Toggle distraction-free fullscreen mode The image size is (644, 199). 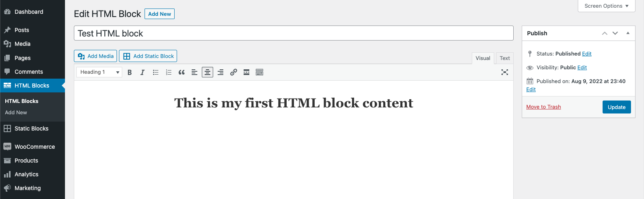click(x=505, y=72)
